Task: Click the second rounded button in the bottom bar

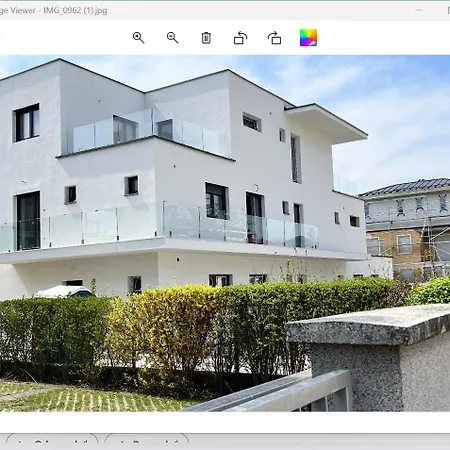Action: [147, 442]
